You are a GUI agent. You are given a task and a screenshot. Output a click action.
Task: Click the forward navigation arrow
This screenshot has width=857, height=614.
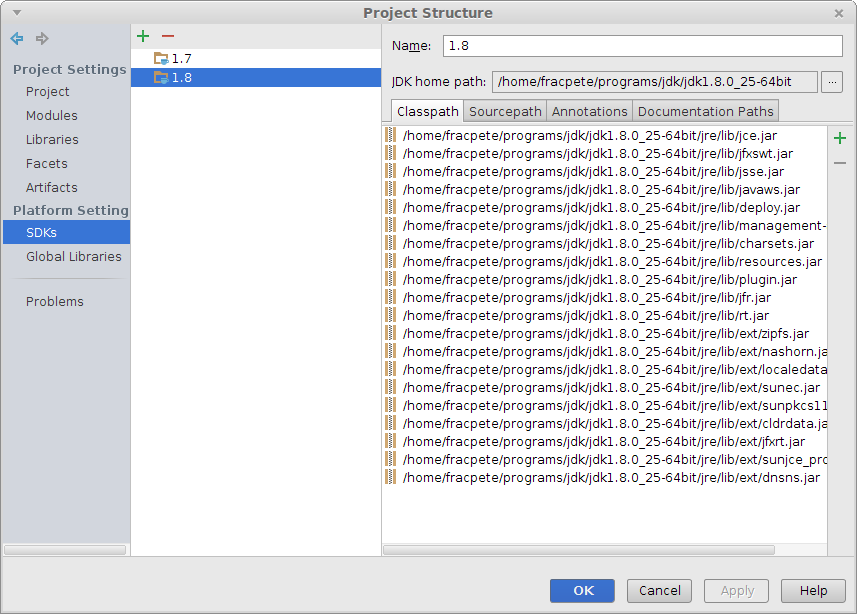click(42, 38)
